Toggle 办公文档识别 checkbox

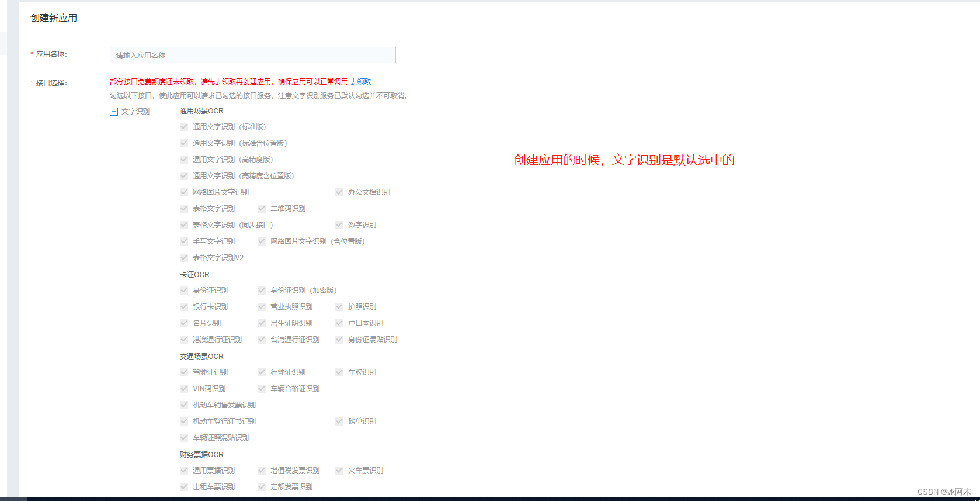click(339, 192)
